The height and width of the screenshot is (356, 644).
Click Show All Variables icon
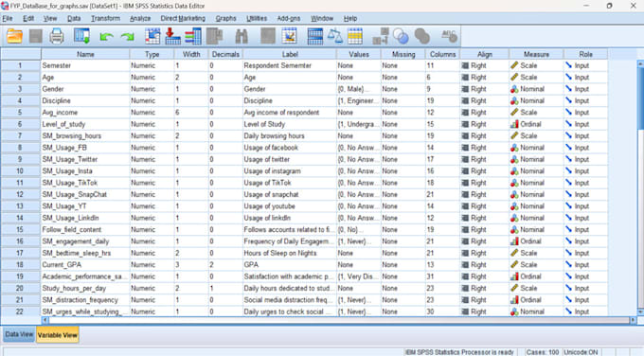421,37
